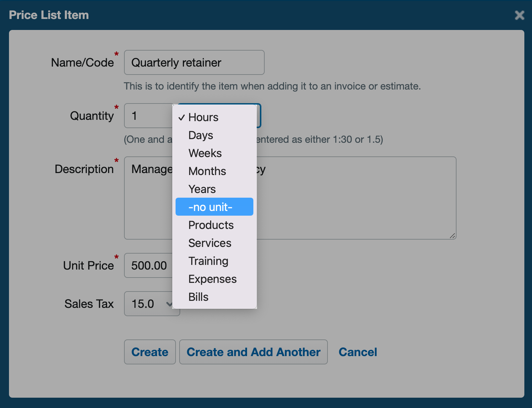Click the Cancel link
532x408 pixels.
click(x=358, y=352)
